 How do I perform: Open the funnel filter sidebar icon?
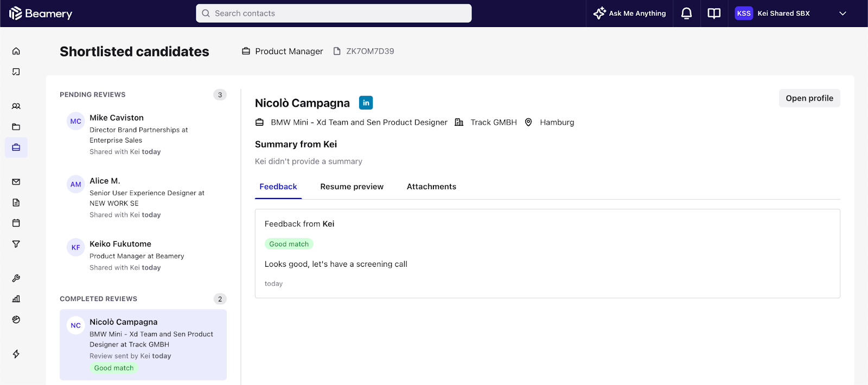pos(16,244)
